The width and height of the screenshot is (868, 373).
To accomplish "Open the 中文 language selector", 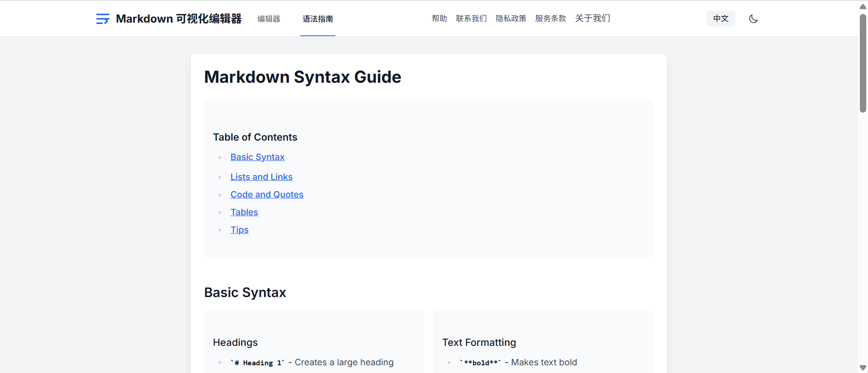I will 721,19.
